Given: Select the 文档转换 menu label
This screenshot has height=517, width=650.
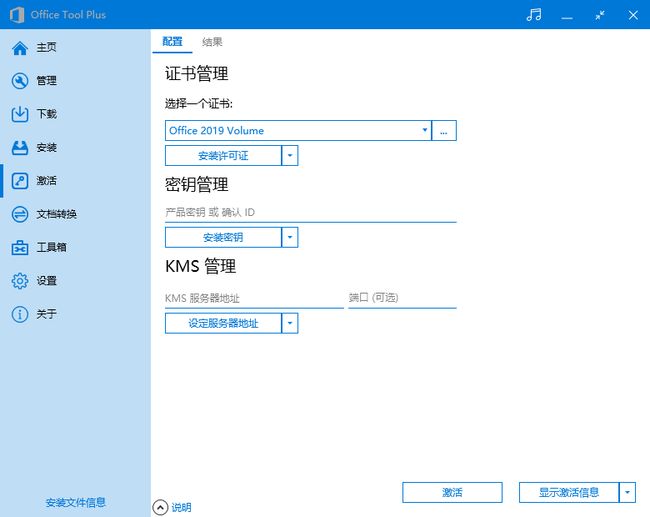Looking at the screenshot, I should [56, 214].
